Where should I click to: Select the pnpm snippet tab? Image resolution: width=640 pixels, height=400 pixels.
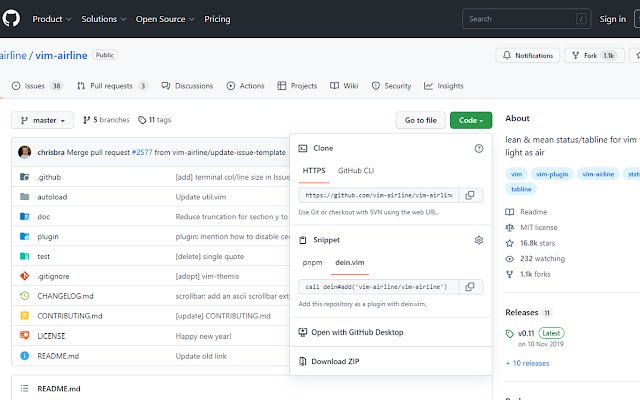pyautogui.click(x=313, y=262)
